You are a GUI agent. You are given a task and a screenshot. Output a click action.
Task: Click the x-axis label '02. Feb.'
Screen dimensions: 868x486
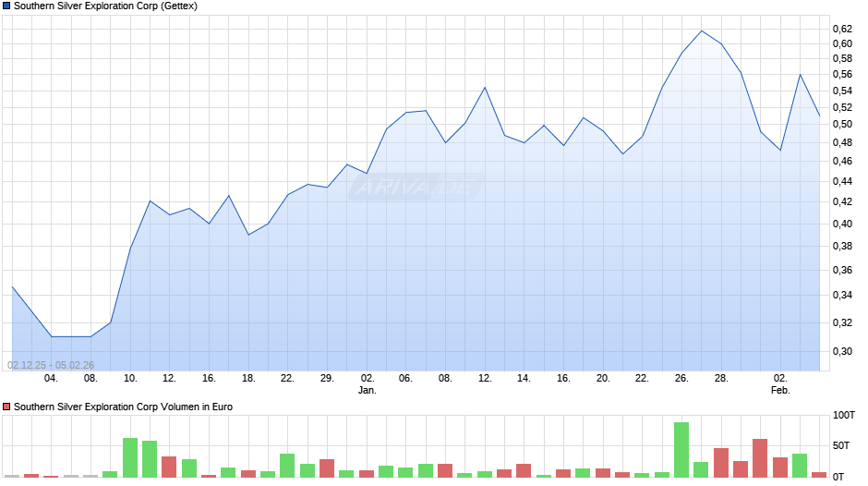(780, 384)
